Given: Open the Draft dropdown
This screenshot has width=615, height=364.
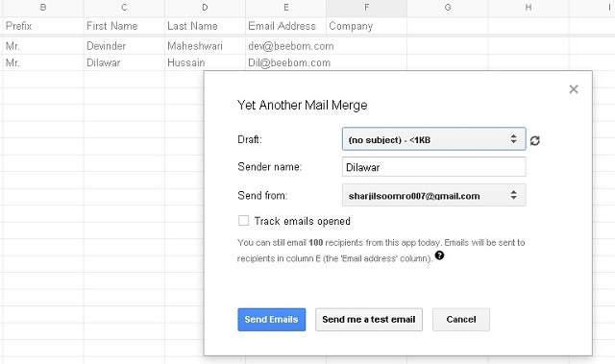Looking at the screenshot, I should click(433, 139).
